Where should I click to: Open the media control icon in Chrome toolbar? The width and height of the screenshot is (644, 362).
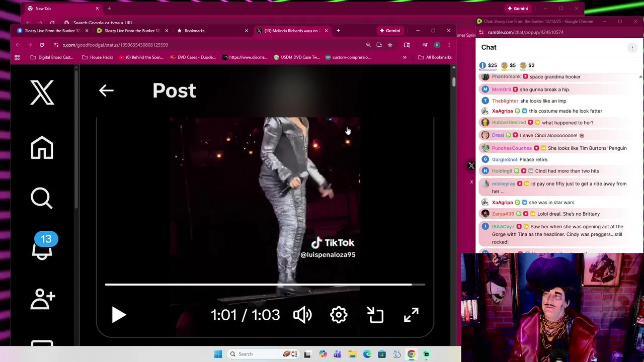[x=425, y=45]
